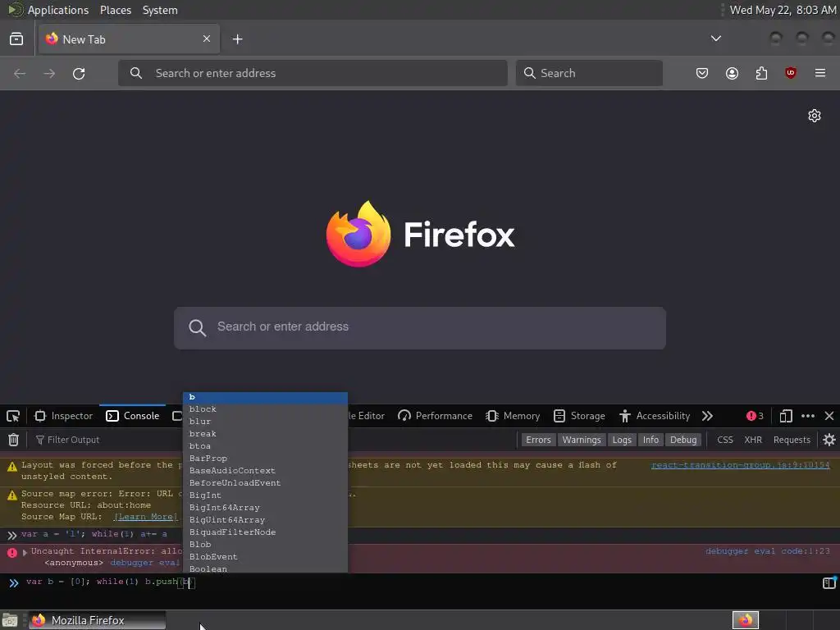Open the uBlock Origin shield icon
This screenshot has width=840, height=630.
coord(791,73)
